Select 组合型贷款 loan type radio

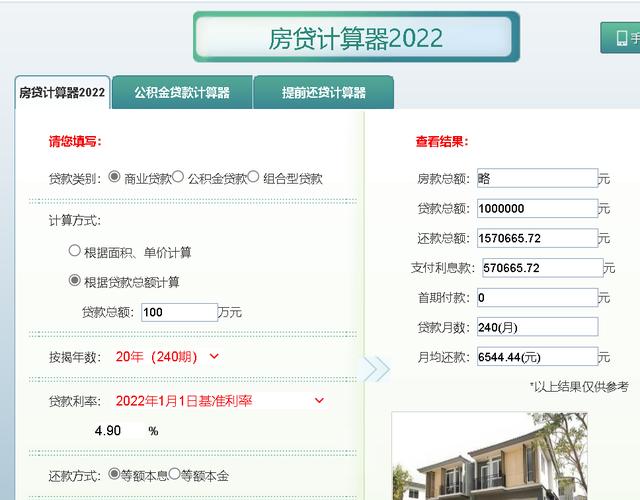253,177
